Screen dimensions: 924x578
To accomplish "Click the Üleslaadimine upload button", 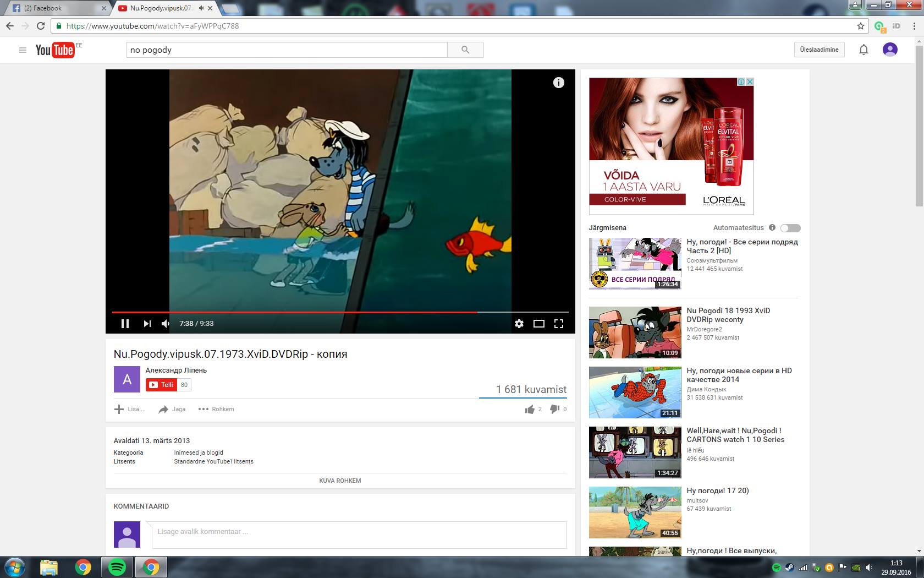I will [819, 50].
